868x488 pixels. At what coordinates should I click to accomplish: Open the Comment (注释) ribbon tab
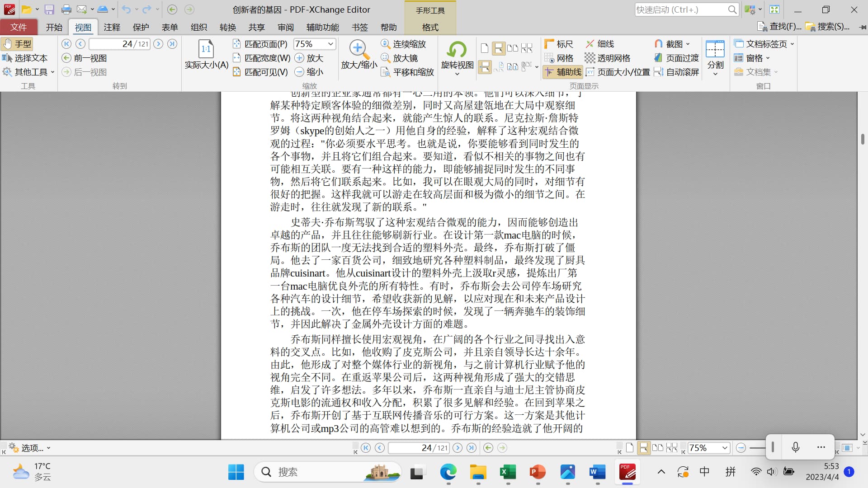[x=112, y=27]
